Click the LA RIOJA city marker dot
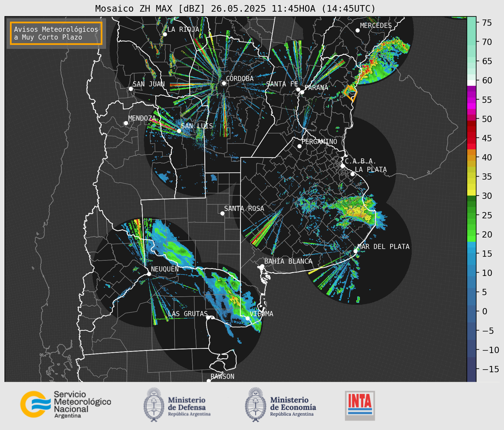Viewport: 504px width, 430px height. 165,34
